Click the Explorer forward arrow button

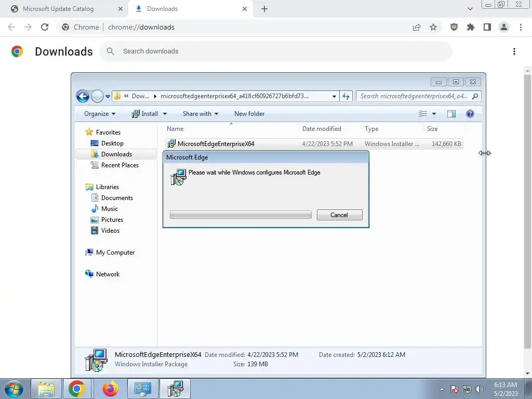[x=97, y=96]
